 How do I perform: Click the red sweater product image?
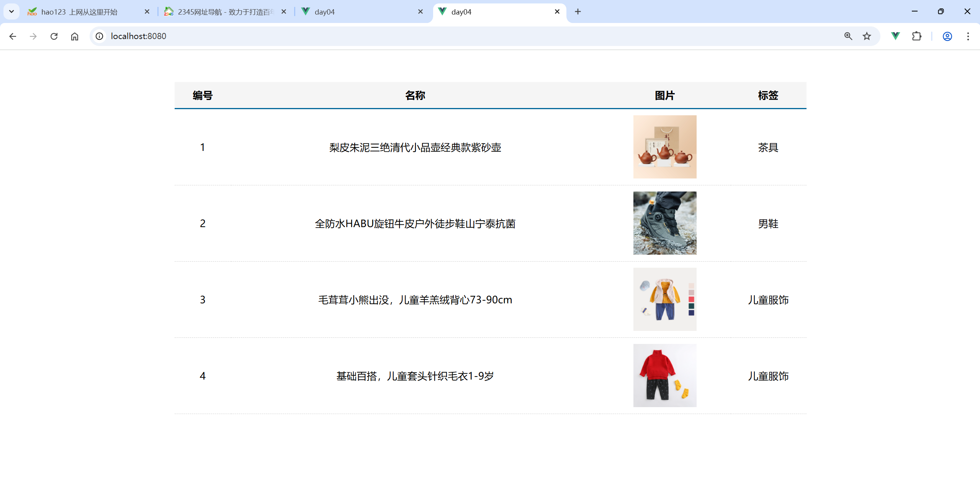664,375
